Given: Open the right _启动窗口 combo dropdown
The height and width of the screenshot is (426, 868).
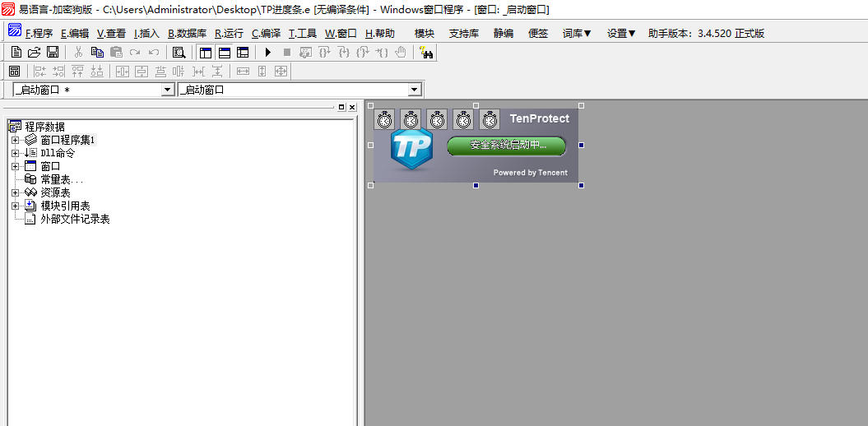Looking at the screenshot, I should tap(415, 90).
